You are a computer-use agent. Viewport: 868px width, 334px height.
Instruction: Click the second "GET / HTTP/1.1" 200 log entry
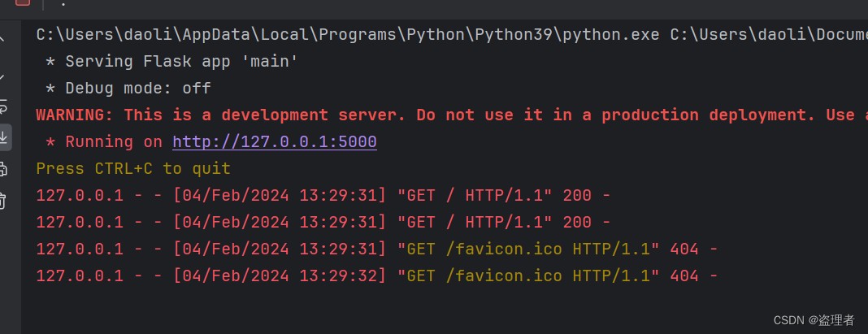323,222
